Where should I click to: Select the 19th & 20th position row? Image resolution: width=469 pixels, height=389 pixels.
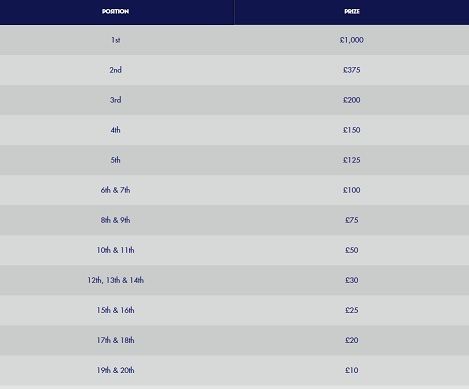point(234,370)
